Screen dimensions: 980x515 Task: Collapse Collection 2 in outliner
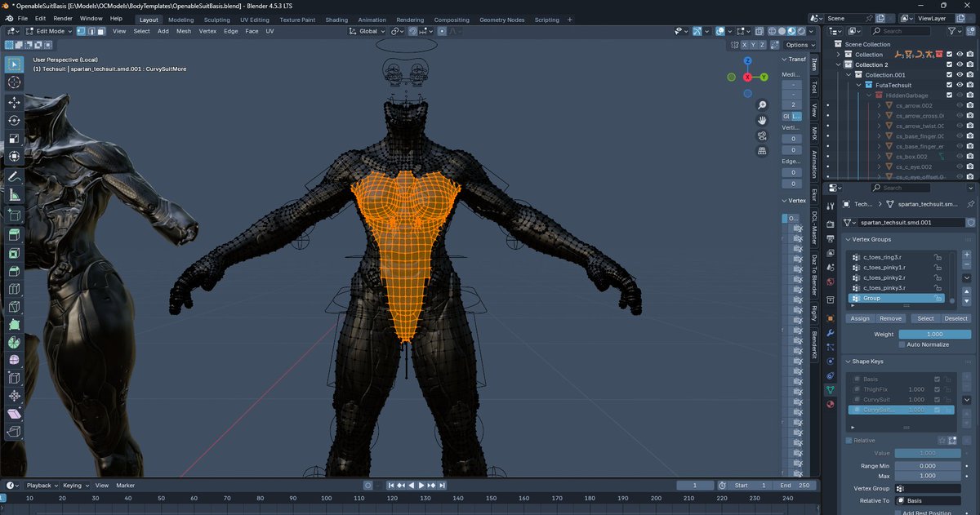click(x=839, y=64)
